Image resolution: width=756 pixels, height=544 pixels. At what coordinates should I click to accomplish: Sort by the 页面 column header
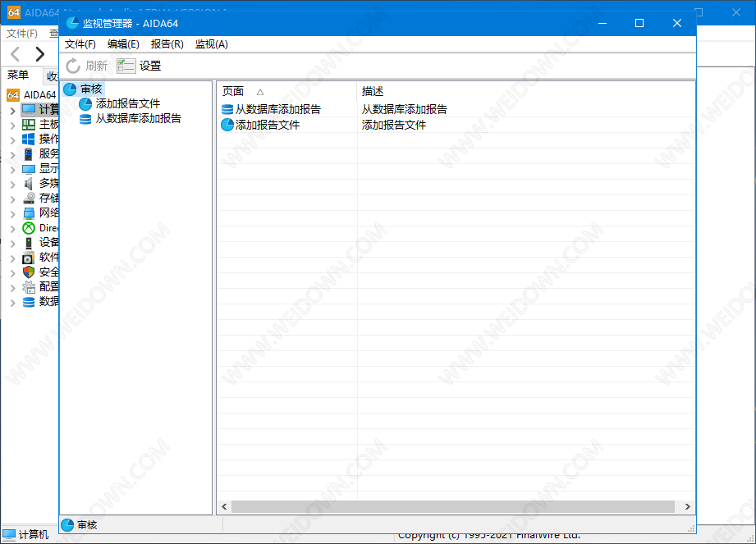coord(234,91)
